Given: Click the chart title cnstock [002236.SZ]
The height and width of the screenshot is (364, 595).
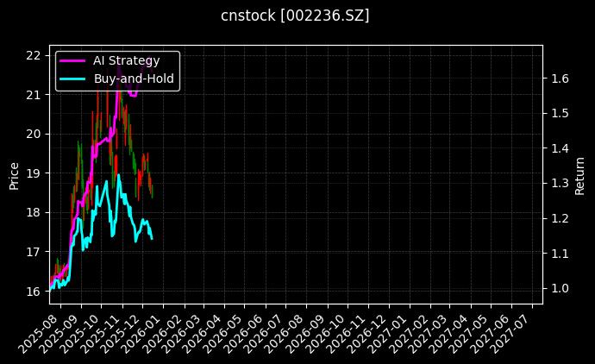Looking at the screenshot, I should pos(296,16).
